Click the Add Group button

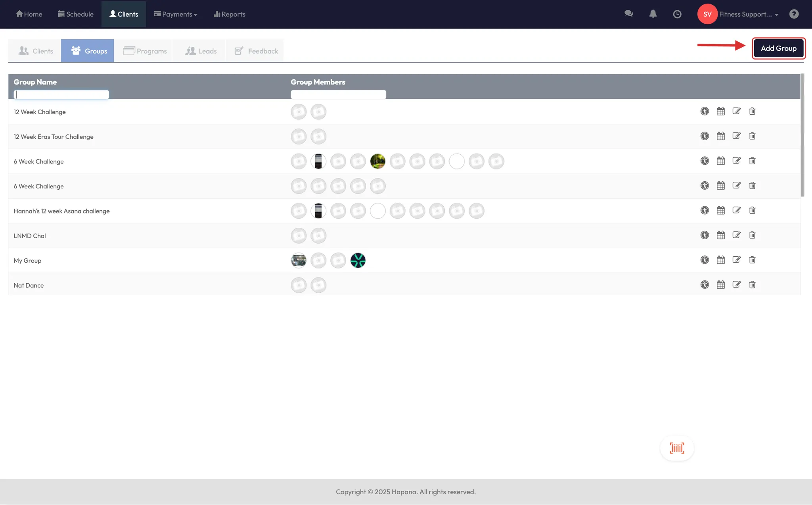[778, 48]
